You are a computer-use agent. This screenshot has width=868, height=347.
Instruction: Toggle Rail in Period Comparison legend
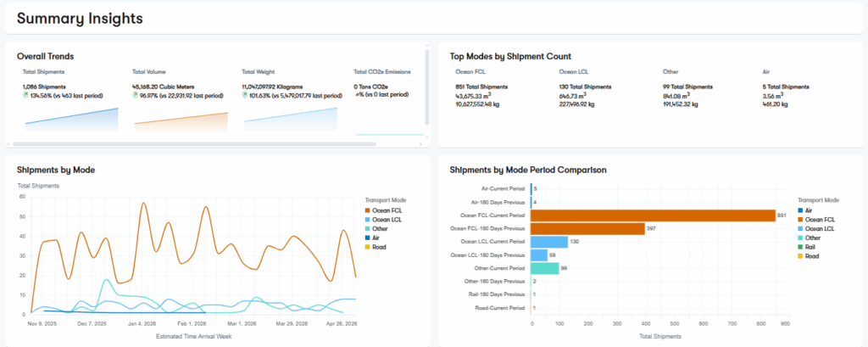tap(807, 247)
